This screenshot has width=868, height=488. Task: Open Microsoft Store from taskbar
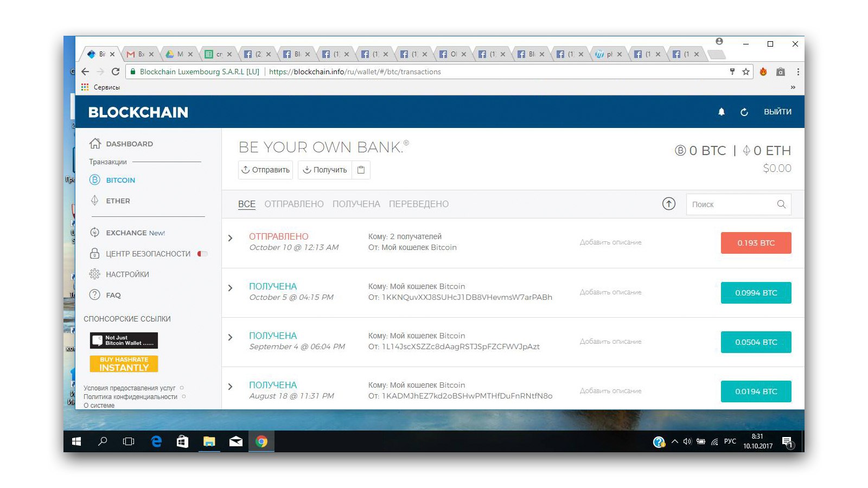(x=183, y=441)
